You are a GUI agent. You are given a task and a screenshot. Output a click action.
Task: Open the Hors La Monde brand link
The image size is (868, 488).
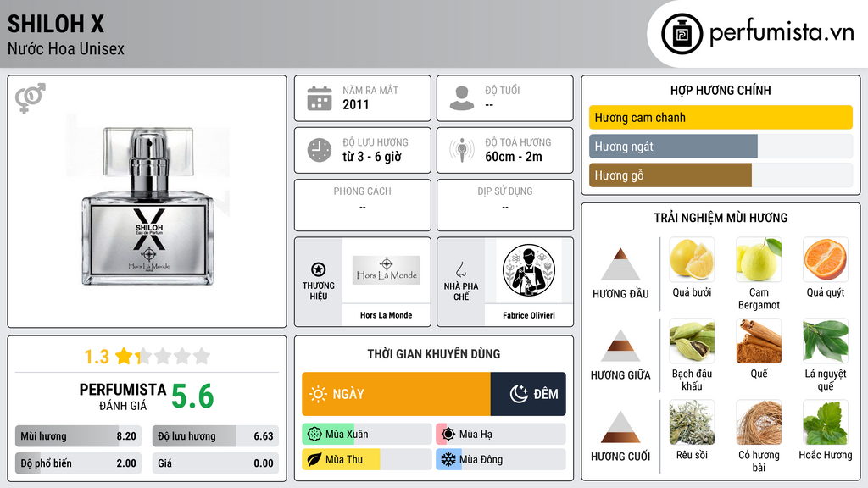click(x=386, y=315)
